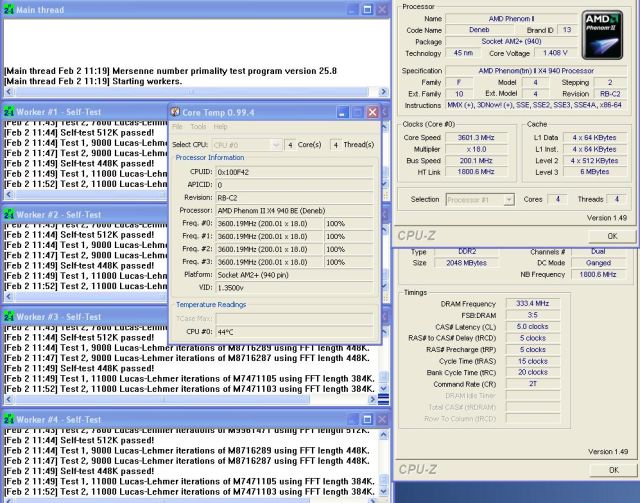Click the HT Link value 1800.6 MHz
Viewport: 640px width, 503px height.
click(476, 172)
